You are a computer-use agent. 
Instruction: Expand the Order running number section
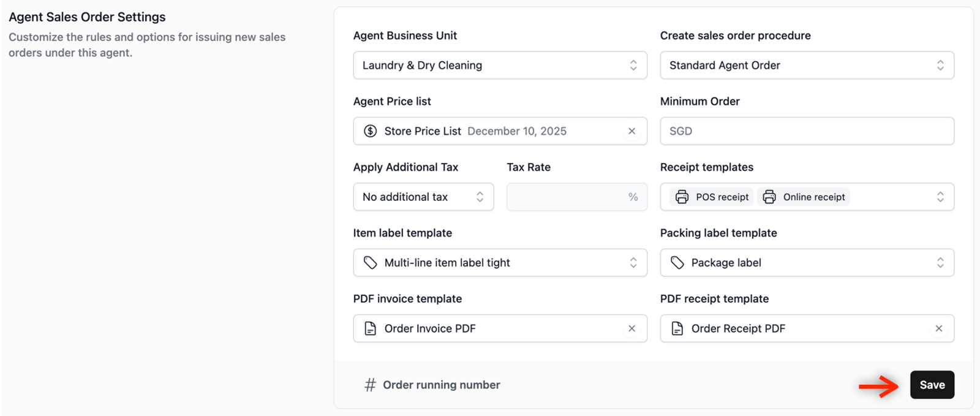tap(441, 385)
